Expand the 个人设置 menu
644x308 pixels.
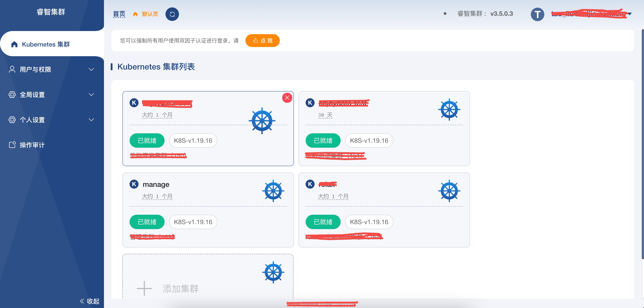point(52,120)
